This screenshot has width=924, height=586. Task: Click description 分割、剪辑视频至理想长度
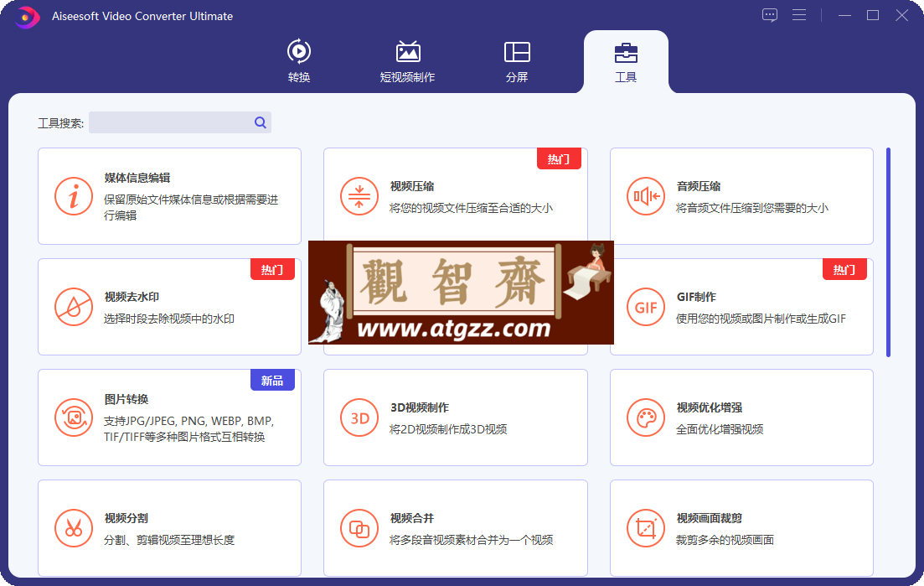(x=169, y=541)
